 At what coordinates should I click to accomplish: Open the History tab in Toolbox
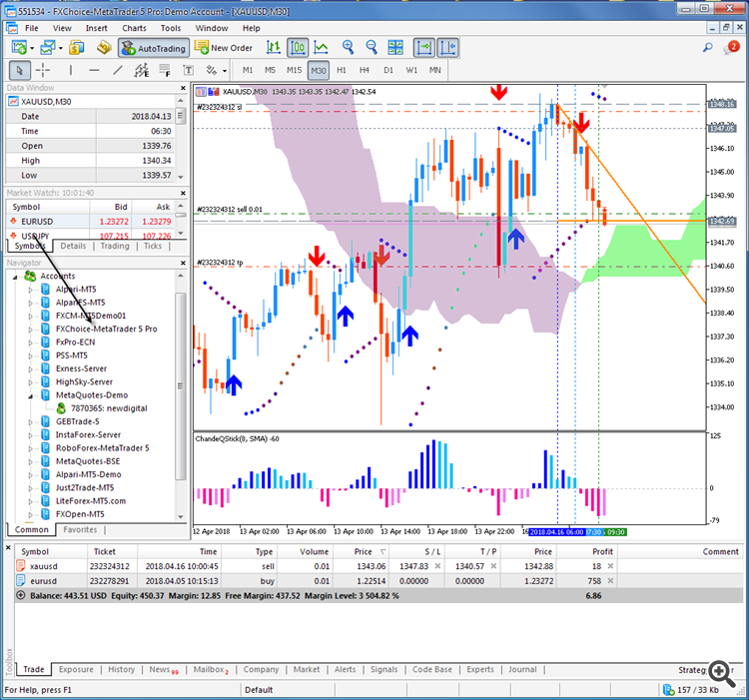[121, 669]
